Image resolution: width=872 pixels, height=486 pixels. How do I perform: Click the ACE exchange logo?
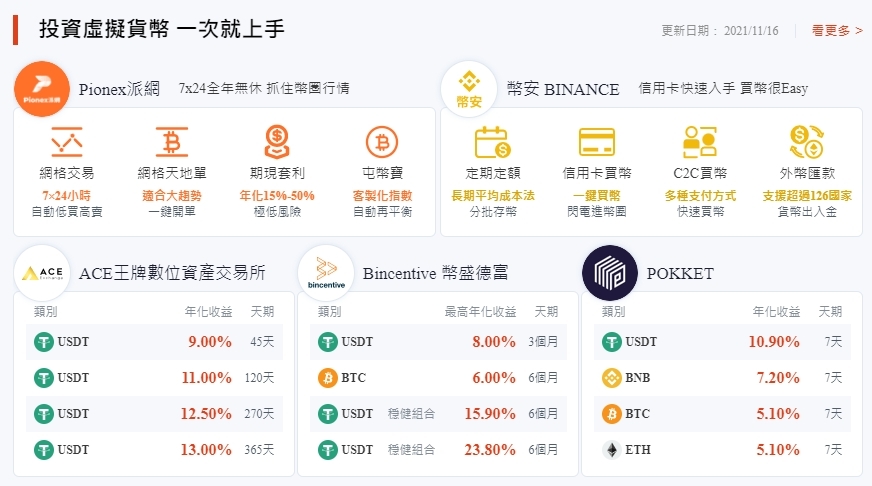pyautogui.click(x=42, y=273)
